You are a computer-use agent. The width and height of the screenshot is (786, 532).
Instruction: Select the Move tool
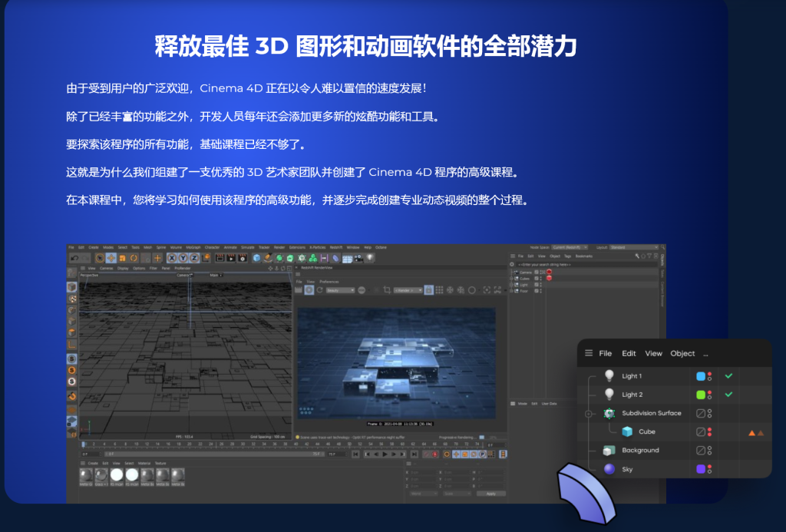coord(111,258)
